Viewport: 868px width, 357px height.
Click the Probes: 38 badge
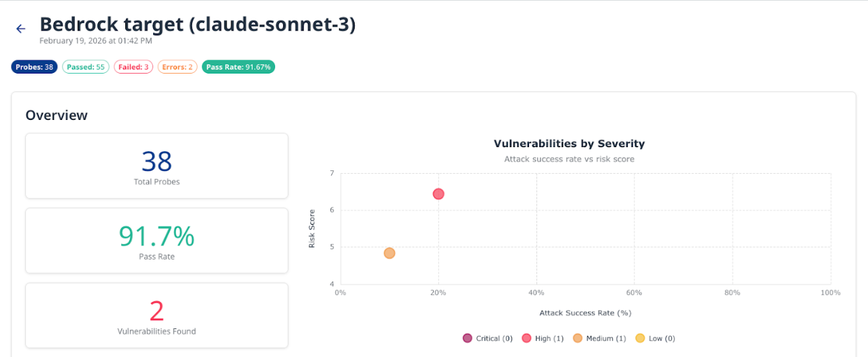34,67
